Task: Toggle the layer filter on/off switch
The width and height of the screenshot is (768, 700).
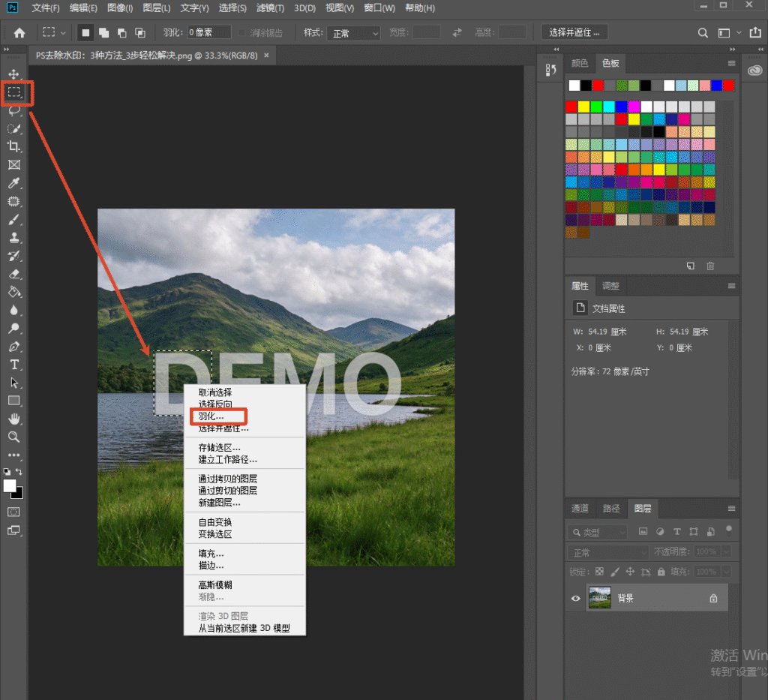Action: click(729, 530)
